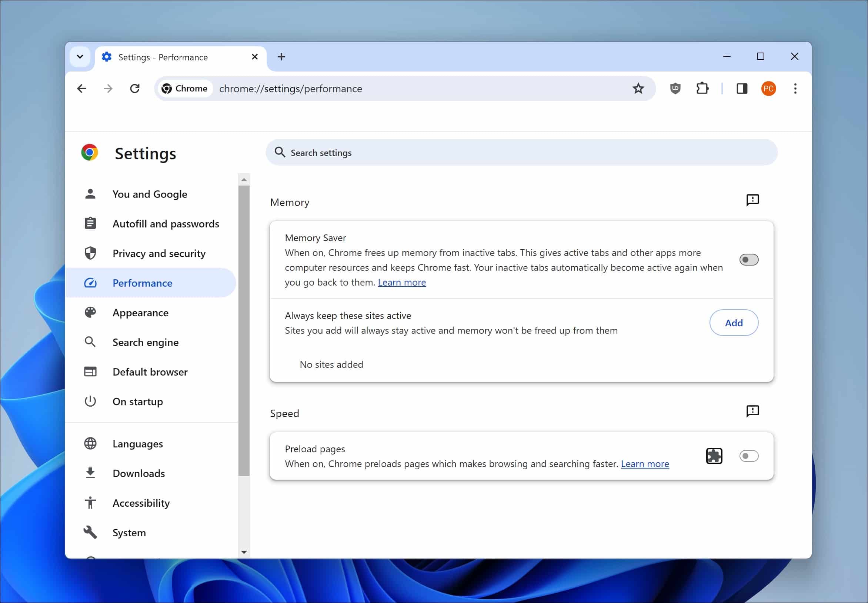
Task: Click the back navigation arrow
Action: click(x=81, y=89)
